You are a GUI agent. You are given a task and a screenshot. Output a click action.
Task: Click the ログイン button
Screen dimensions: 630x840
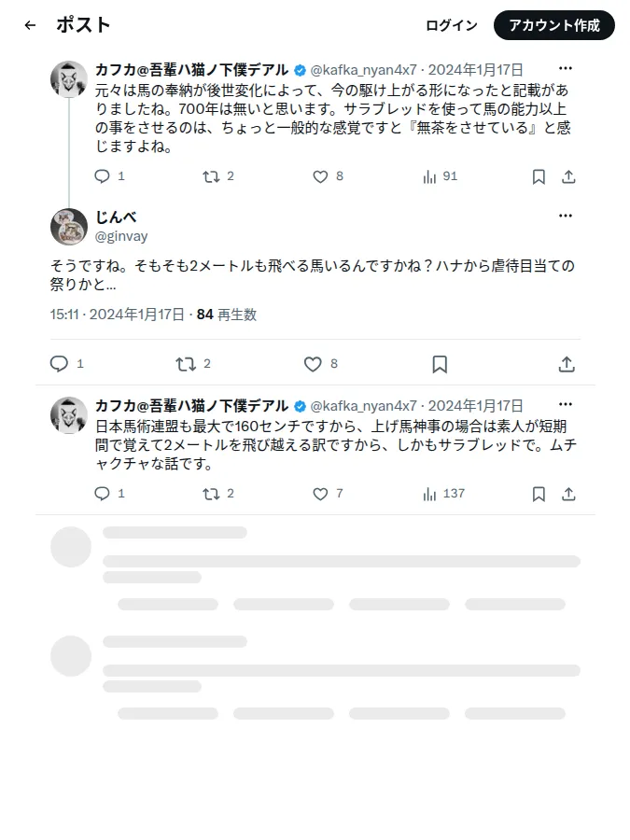coord(452,25)
